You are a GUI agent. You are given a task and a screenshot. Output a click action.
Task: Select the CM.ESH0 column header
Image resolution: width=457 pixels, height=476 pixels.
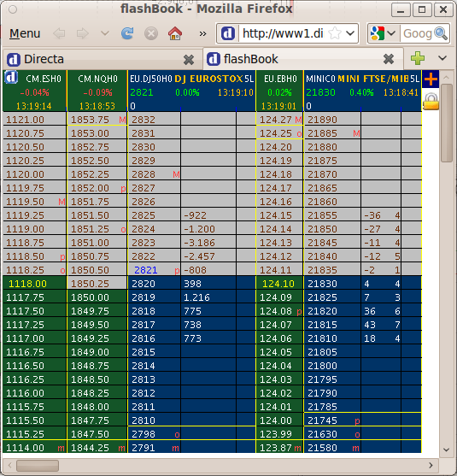coord(34,91)
